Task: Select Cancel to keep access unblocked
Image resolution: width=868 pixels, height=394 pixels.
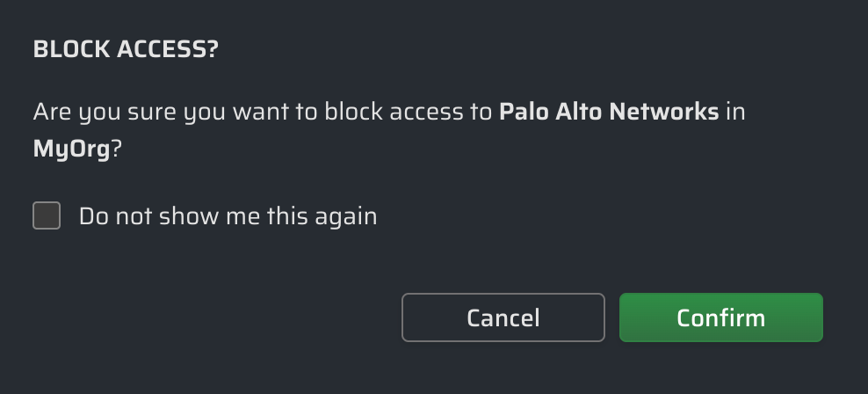Action: coord(503,317)
